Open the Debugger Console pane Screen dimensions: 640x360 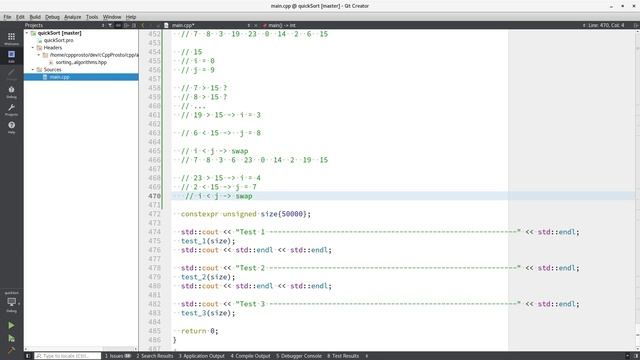[x=299, y=356]
